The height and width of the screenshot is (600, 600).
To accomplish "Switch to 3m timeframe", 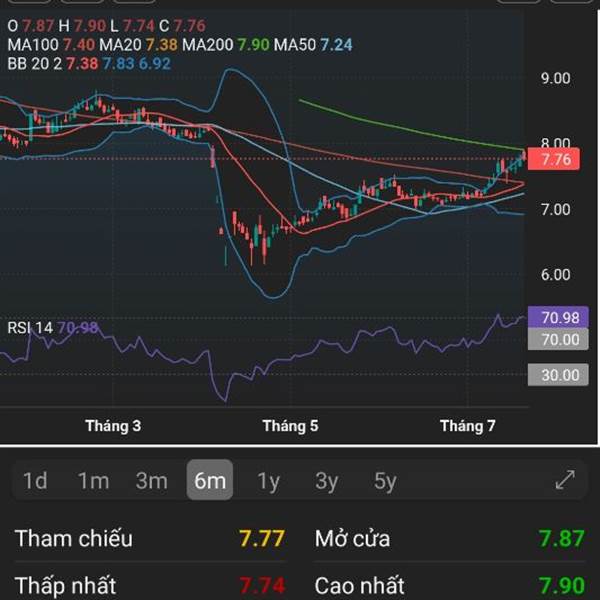I will (x=152, y=481).
